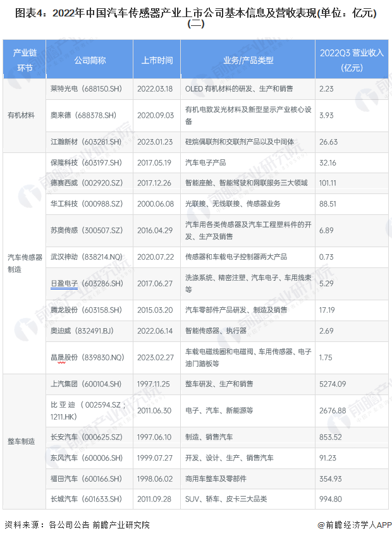392x538 pixels.
Task: Click revenue value 26.63
Action: pos(329,142)
